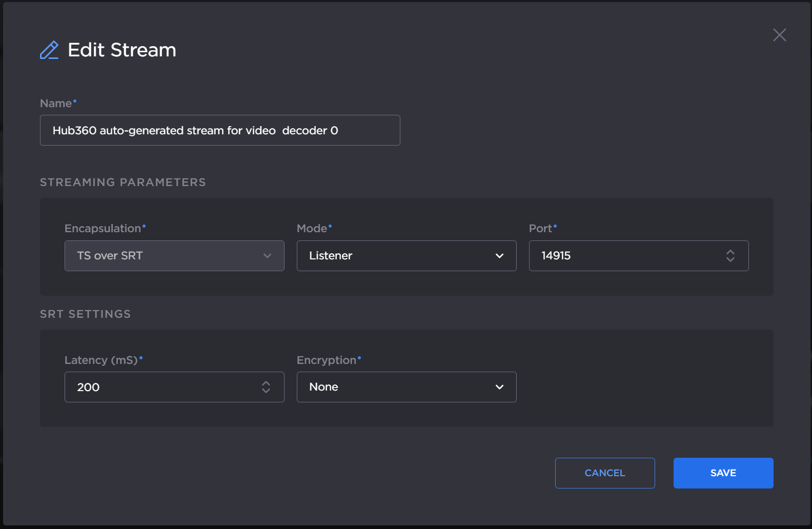Decrease Port using the down arrow

click(x=730, y=259)
